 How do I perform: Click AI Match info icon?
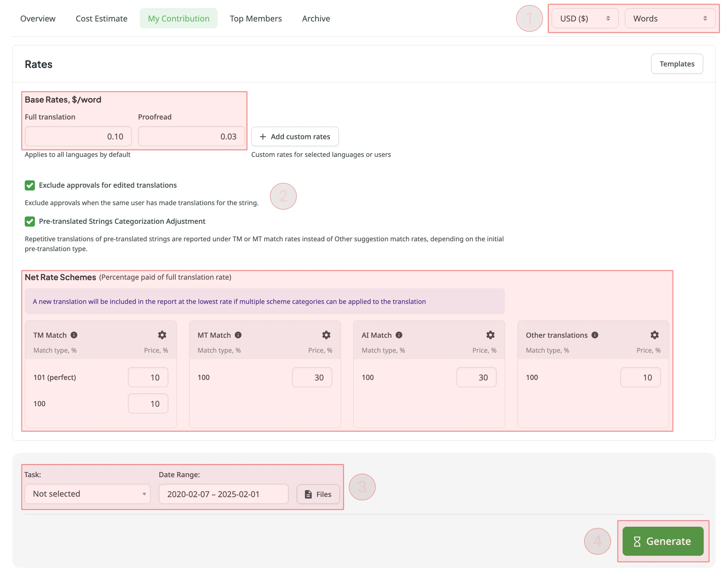click(399, 335)
